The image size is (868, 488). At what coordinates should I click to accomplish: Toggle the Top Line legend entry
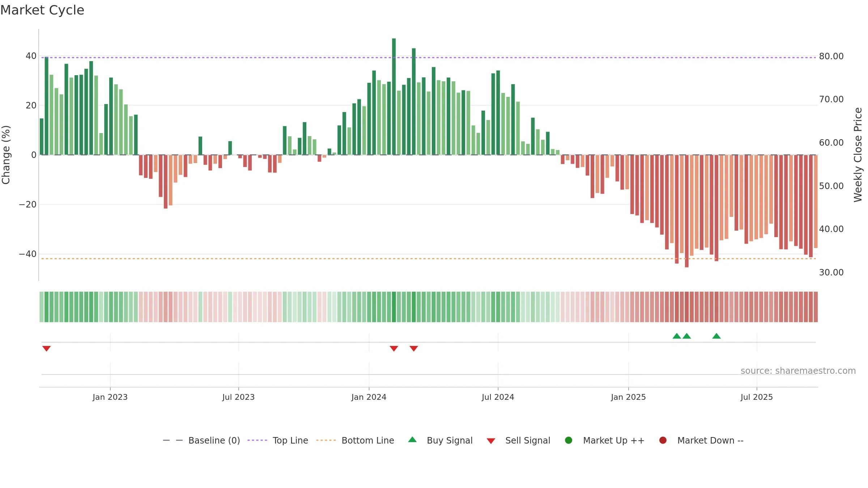pos(278,440)
